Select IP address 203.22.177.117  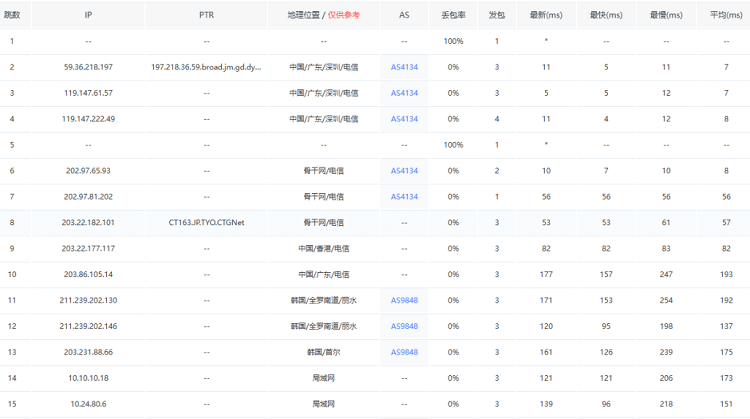88,248
